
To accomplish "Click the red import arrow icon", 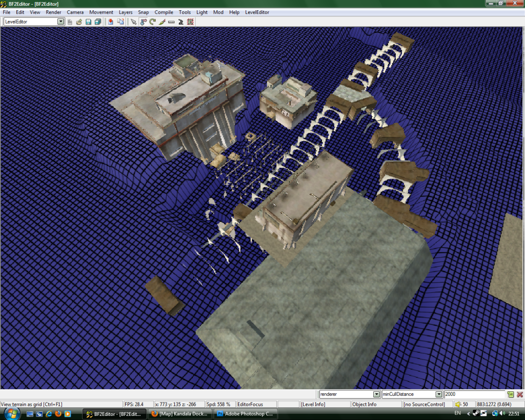I will tap(111, 22).
